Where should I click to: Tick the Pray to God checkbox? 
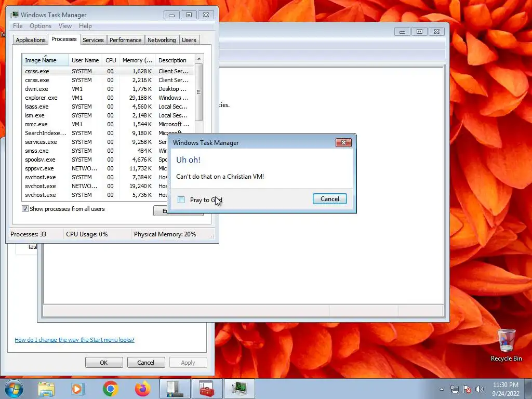[x=181, y=199]
